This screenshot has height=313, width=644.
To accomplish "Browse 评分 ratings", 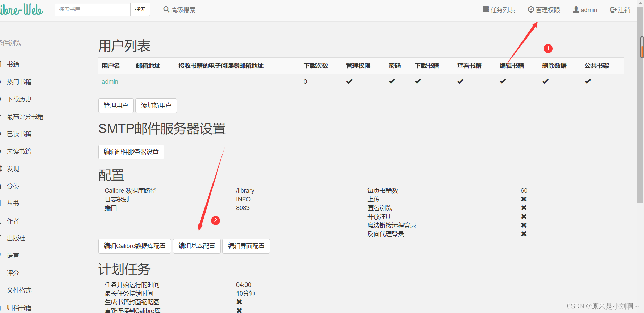I will click(x=13, y=273).
